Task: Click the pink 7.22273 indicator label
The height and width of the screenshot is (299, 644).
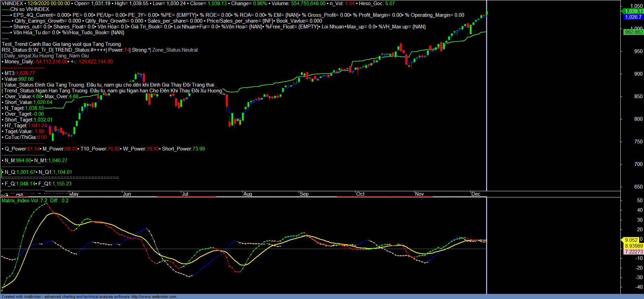Action: coord(634,252)
